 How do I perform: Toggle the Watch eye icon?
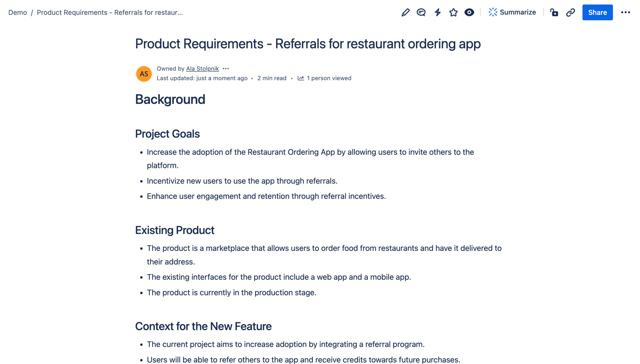[469, 12]
